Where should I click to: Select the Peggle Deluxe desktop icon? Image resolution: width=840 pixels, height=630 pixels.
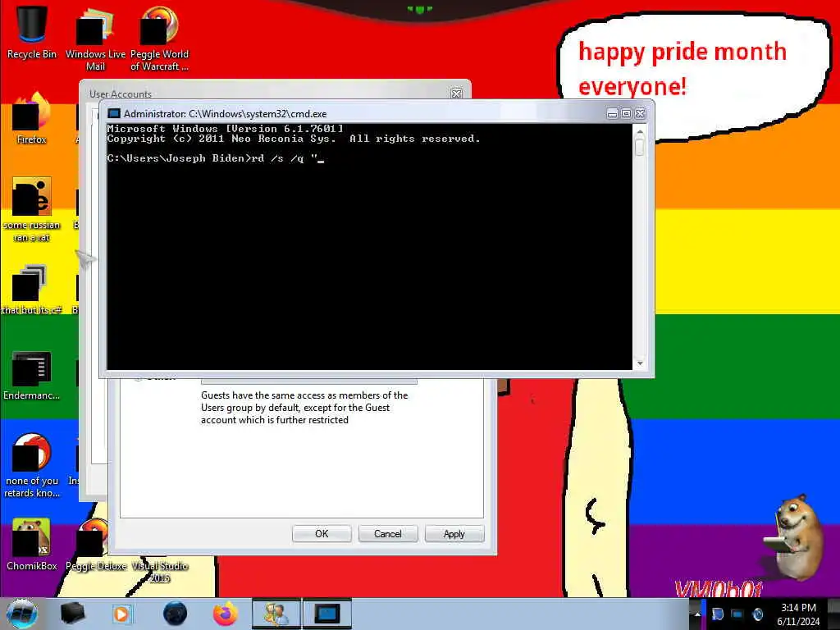pyautogui.click(x=95, y=545)
